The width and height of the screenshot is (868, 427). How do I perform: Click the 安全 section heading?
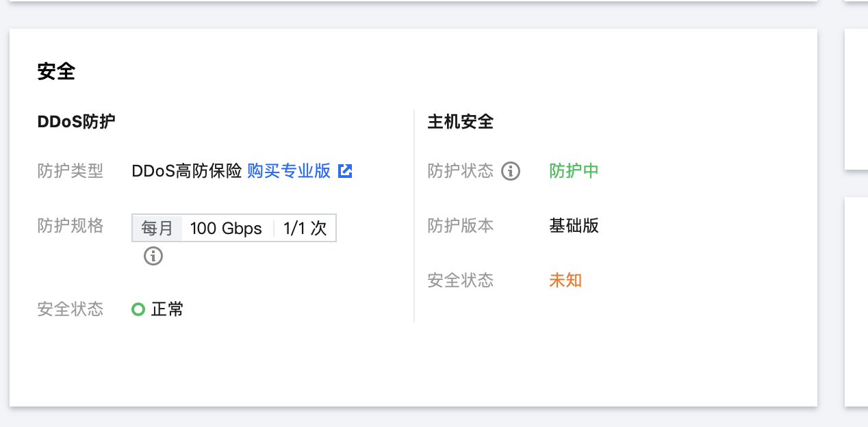tap(56, 72)
